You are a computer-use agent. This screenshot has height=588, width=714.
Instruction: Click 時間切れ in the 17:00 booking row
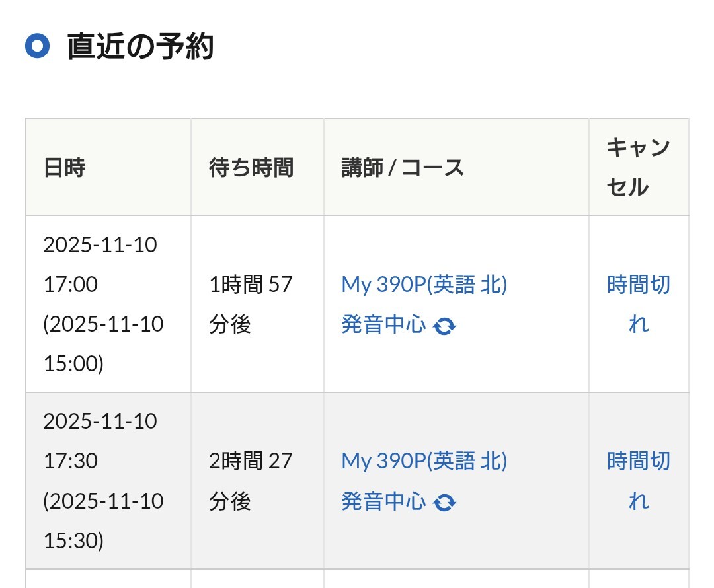(638, 304)
